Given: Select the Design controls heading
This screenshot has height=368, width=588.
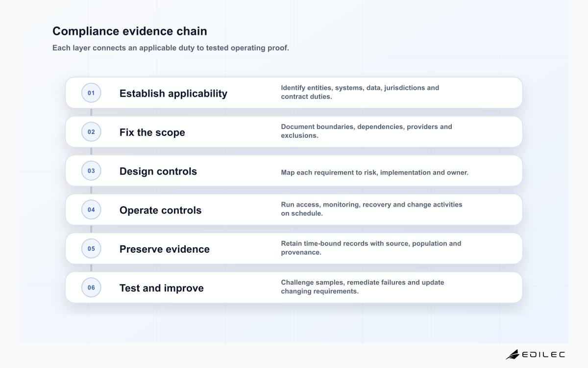Looking at the screenshot, I should [x=158, y=171].
